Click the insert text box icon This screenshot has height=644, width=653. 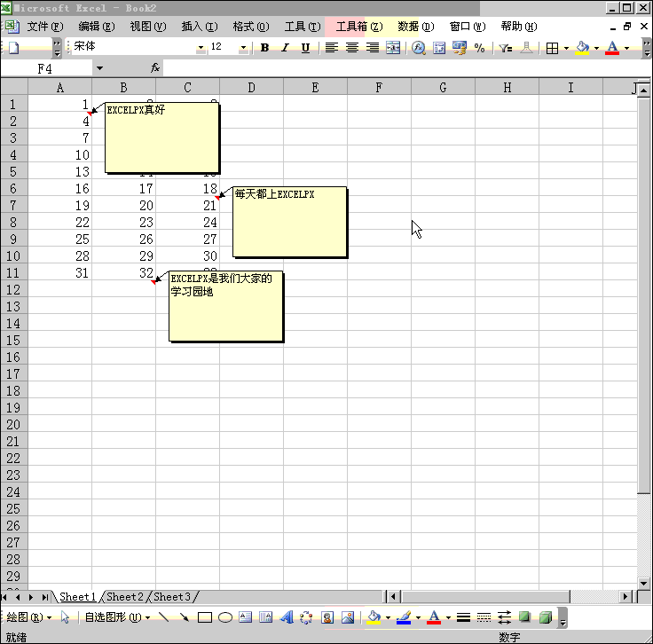click(x=246, y=617)
